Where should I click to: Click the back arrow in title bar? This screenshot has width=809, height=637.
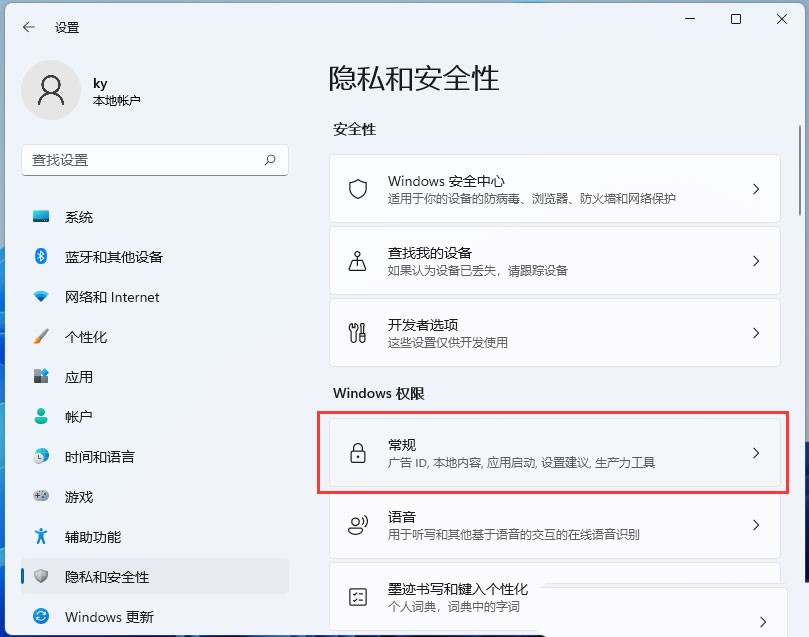coord(28,27)
